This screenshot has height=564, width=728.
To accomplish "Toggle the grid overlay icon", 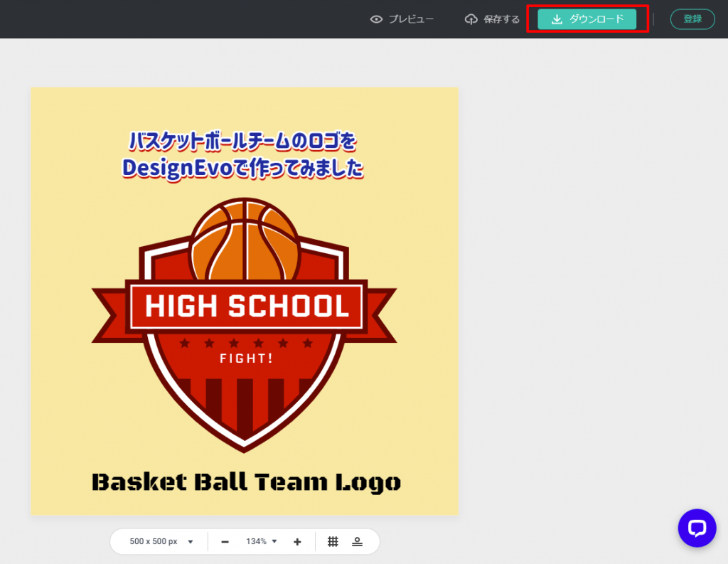I will pyautogui.click(x=333, y=542).
